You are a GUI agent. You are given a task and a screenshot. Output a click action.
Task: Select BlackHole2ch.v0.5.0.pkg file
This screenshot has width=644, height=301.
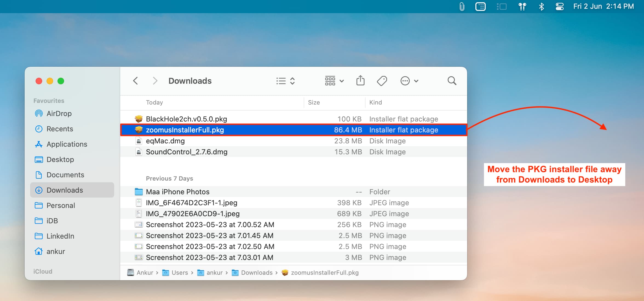click(x=294, y=119)
